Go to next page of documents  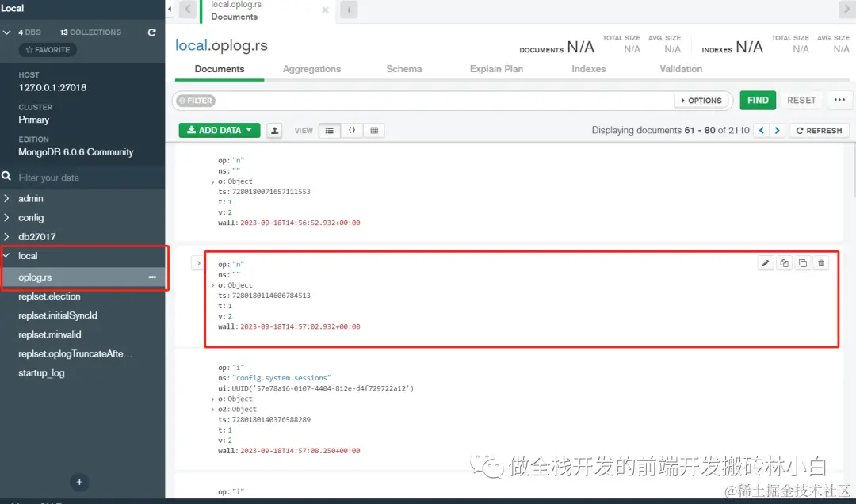click(777, 131)
